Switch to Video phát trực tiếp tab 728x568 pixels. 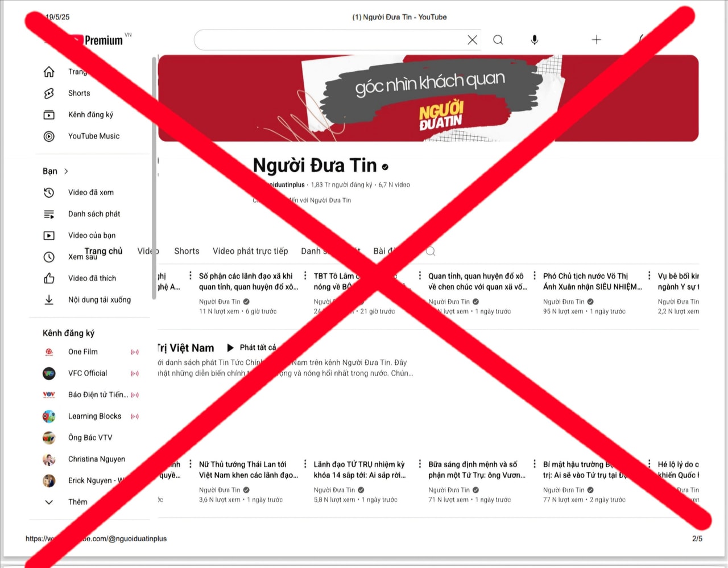[x=250, y=251]
